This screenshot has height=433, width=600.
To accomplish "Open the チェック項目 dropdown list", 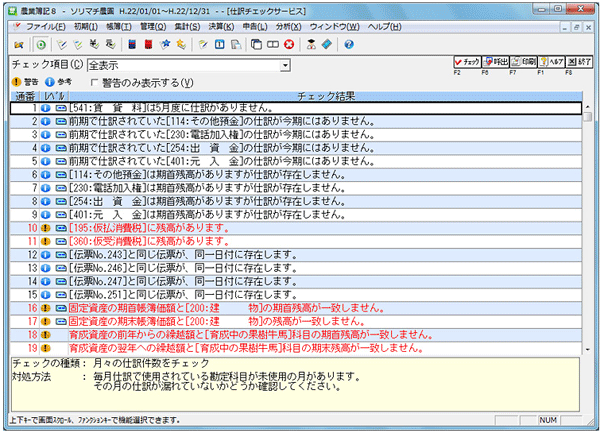I will coord(285,65).
